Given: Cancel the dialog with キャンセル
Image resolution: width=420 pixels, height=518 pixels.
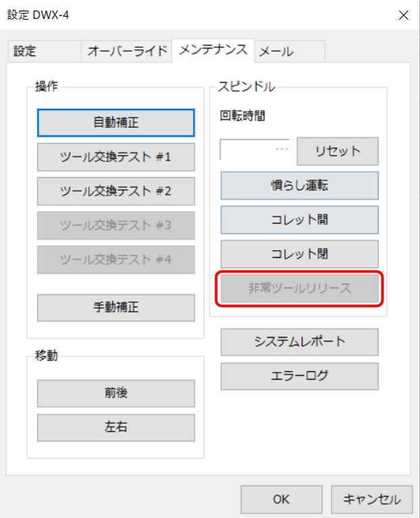Looking at the screenshot, I should tap(371, 500).
